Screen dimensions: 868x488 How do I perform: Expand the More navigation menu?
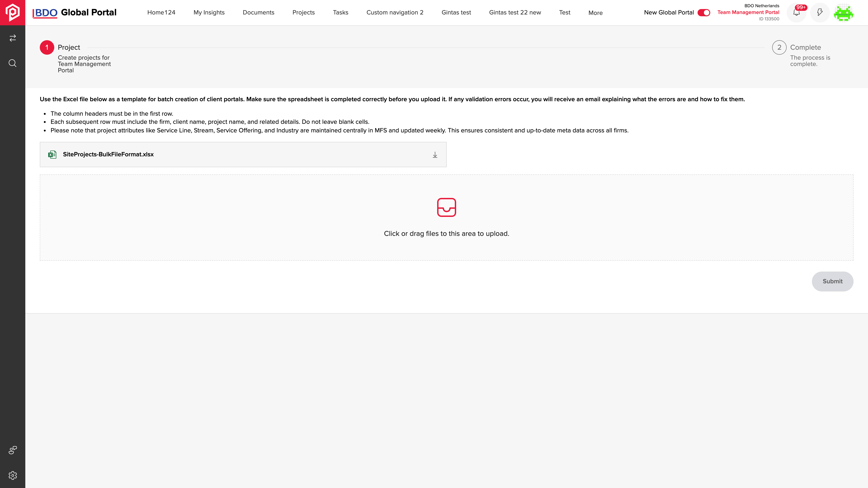point(595,13)
